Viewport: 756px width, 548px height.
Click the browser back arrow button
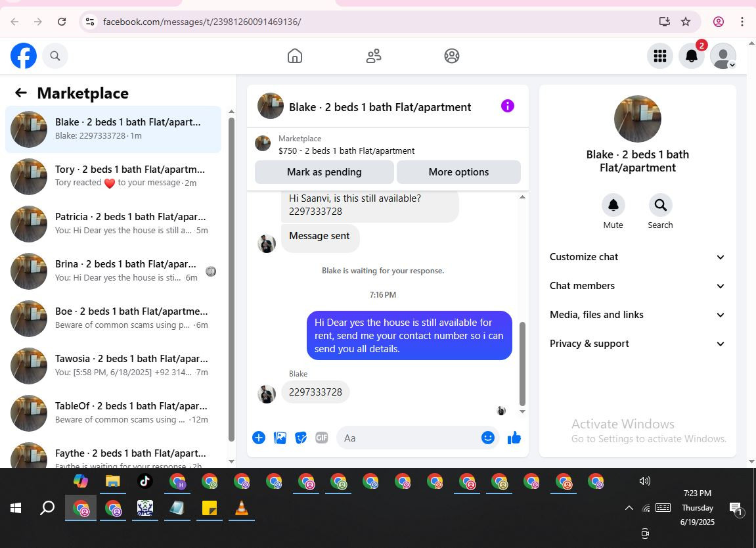pyautogui.click(x=15, y=22)
